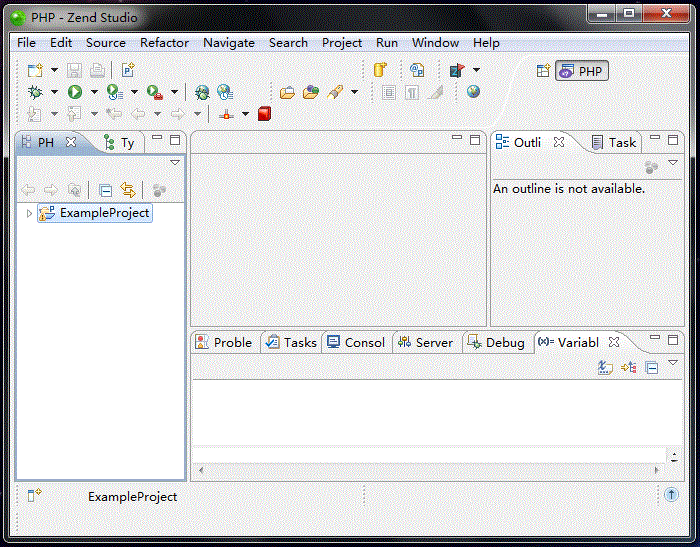This screenshot has height=547, width=700.
Task: Click the Open Perspective icon beside PHP
Action: click(x=543, y=71)
